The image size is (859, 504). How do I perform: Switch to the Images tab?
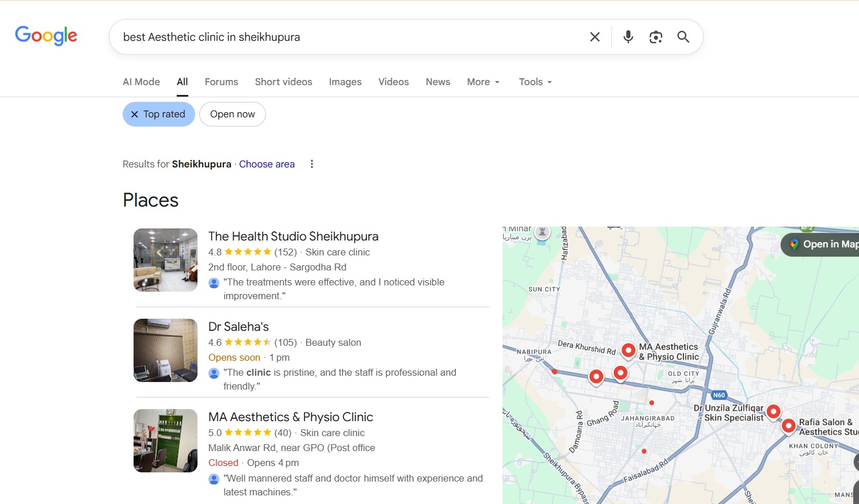click(x=345, y=82)
